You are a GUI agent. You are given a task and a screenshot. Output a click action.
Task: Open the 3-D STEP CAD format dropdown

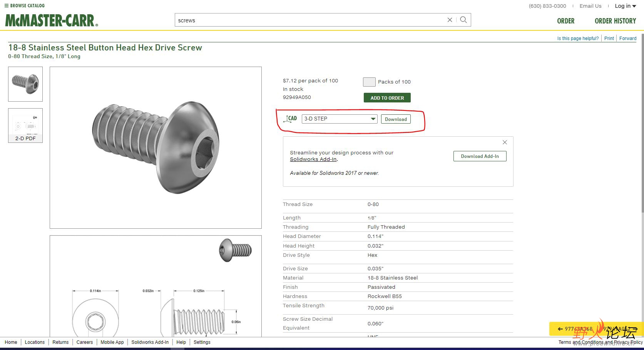tap(340, 119)
